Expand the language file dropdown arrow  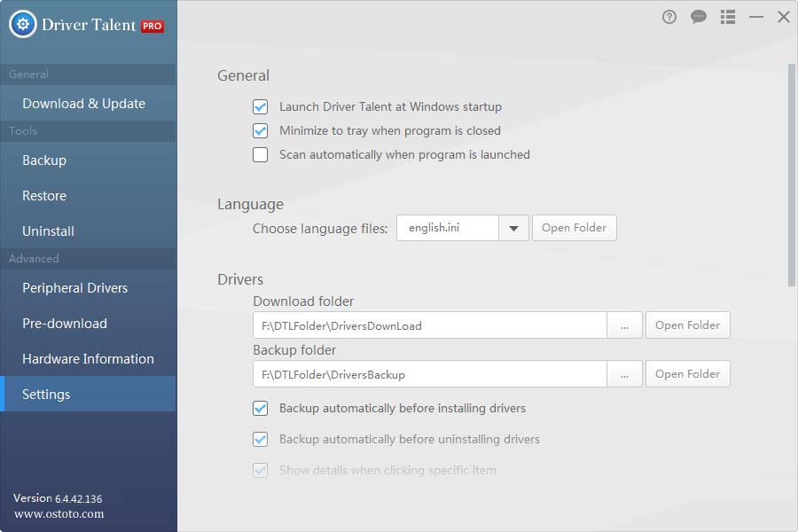(513, 228)
